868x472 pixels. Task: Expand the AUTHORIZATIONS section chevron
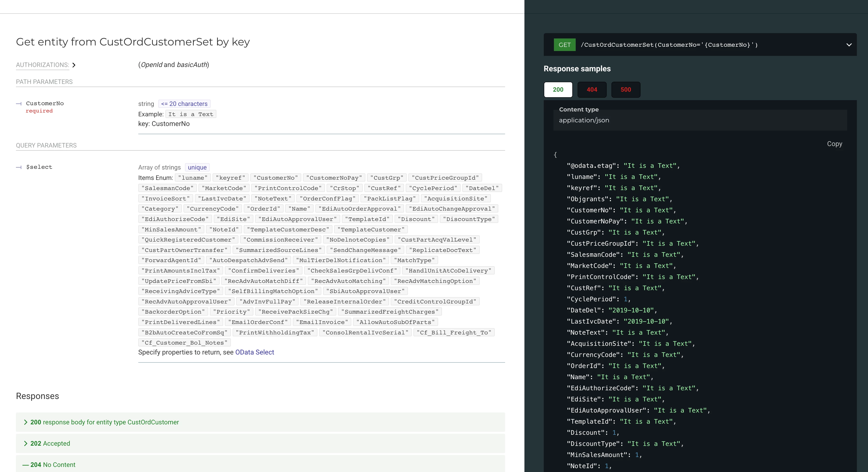point(74,65)
